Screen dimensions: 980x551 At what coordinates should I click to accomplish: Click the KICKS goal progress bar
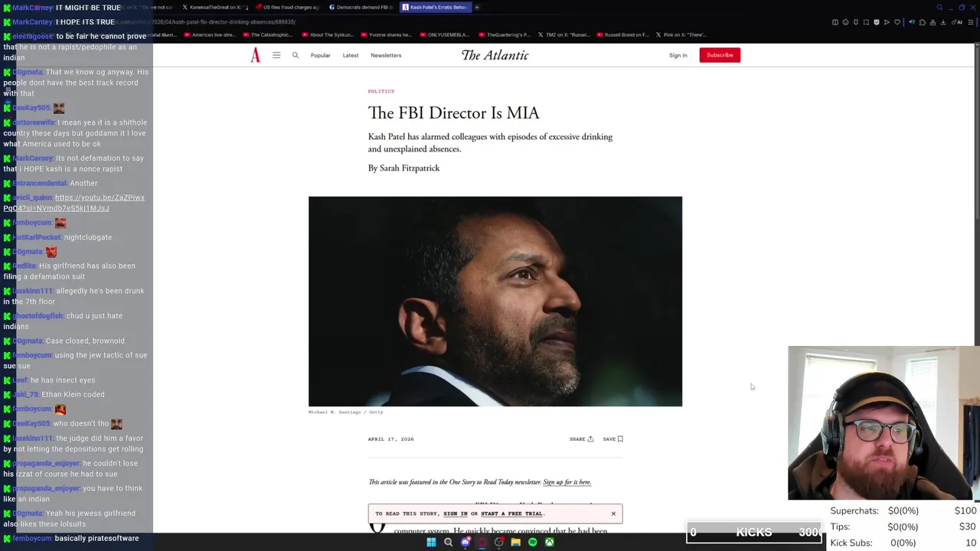coord(754,532)
